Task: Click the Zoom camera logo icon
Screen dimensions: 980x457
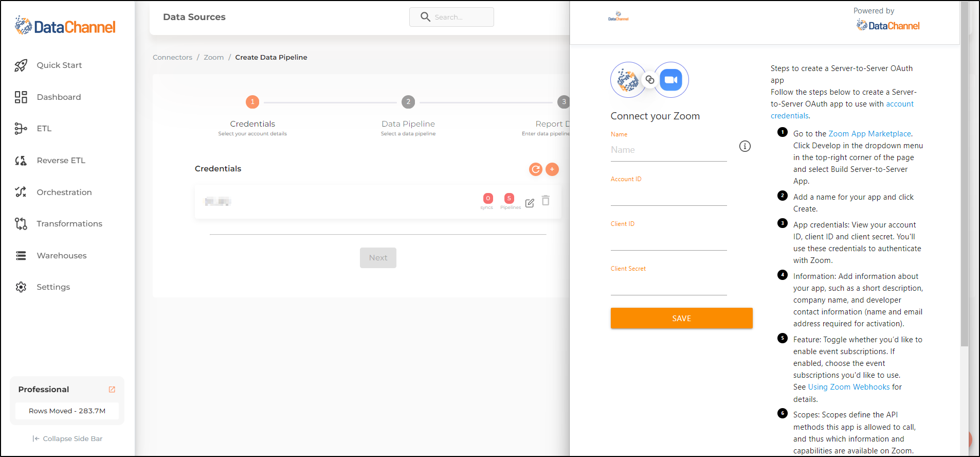Action: [671, 80]
